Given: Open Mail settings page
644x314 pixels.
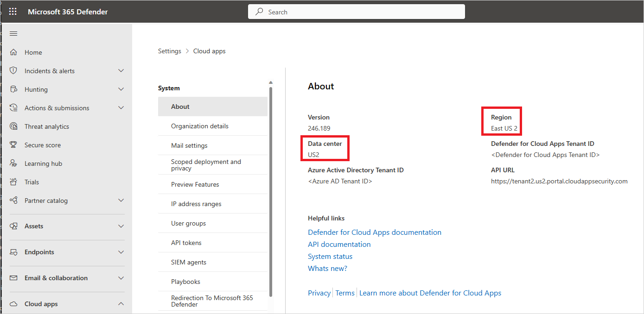Looking at the screenshot, I should tap(213, 145).
